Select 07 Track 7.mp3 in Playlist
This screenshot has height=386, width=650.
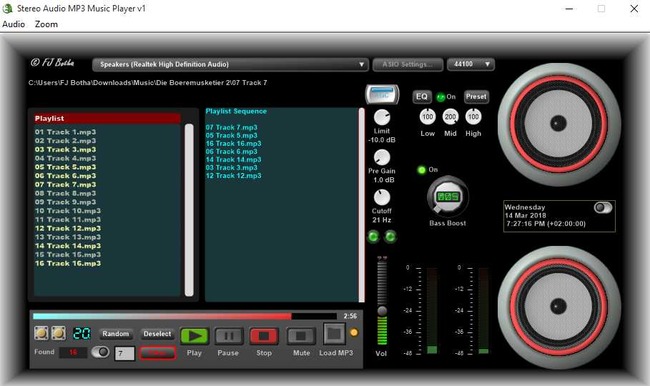(x=65, y=185)
